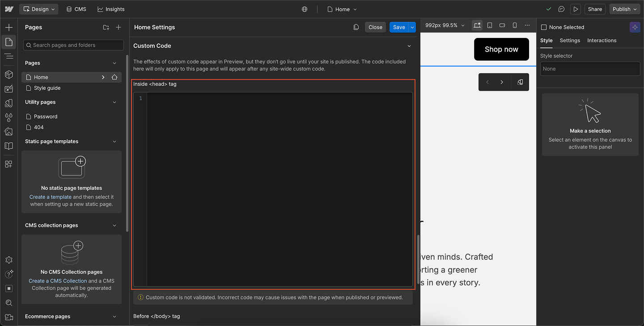Select the Style tab

547,40
